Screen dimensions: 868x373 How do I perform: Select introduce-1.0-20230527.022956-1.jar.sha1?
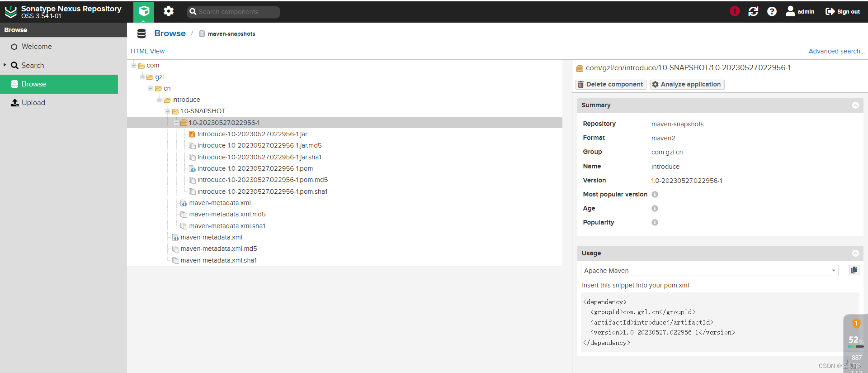point(259,157)
